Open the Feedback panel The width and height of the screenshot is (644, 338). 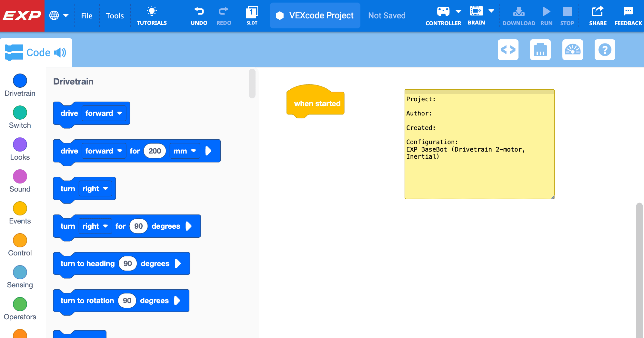click(628, 15)
